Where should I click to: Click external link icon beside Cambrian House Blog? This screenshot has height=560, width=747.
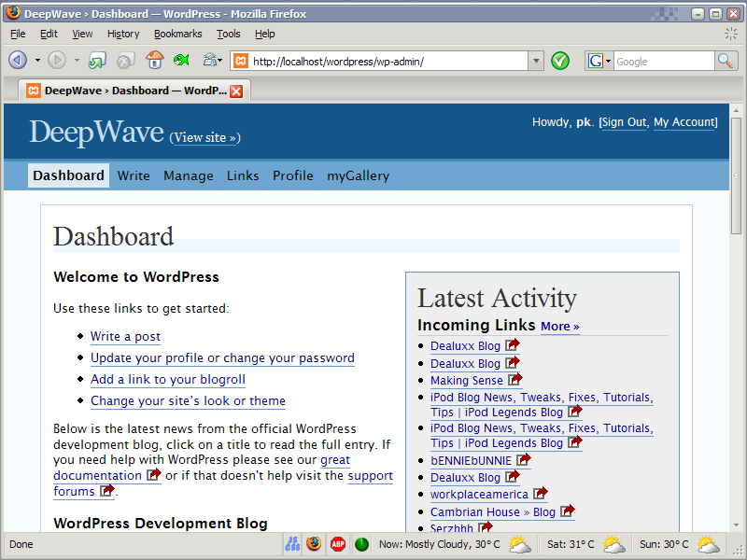coord(568,511)
